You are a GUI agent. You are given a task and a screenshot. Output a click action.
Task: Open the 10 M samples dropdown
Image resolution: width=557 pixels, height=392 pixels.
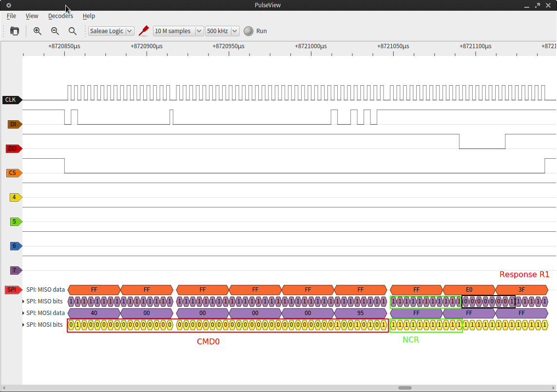click(x=178, y=31)
